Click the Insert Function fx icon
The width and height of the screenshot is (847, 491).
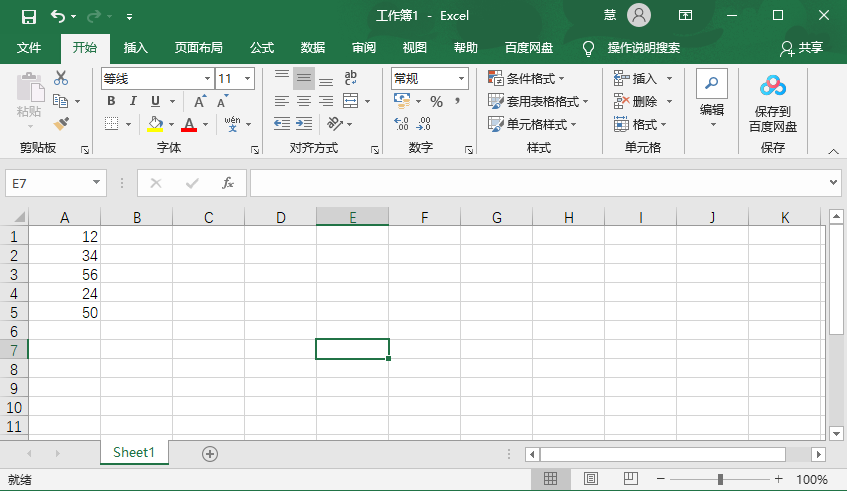click(228, 183)
